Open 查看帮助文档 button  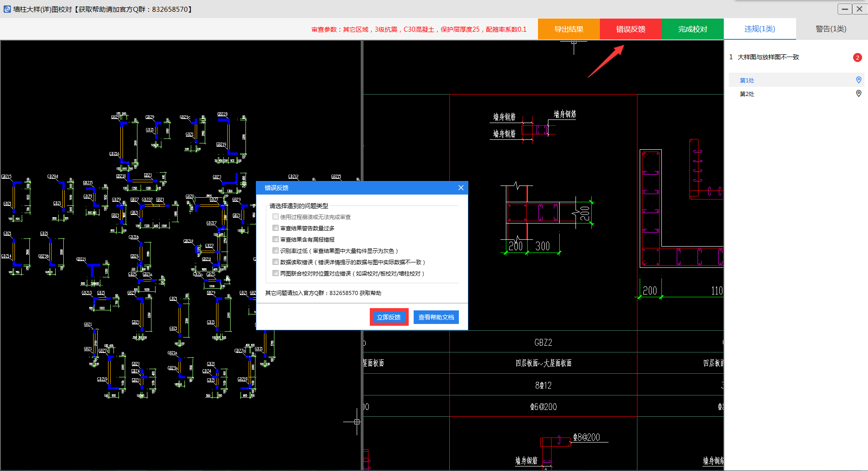(x=436, y=317)
